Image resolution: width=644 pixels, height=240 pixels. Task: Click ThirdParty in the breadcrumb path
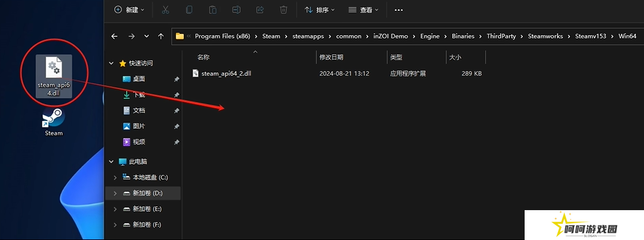pyautogui.click(x=501, y=36)
